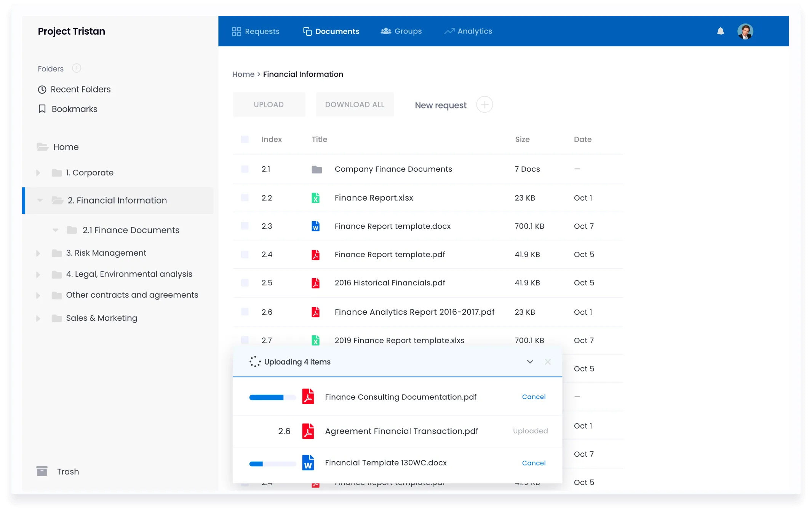Click Financial Template 130WC.docx progress bar

click(x=272, y=464)
